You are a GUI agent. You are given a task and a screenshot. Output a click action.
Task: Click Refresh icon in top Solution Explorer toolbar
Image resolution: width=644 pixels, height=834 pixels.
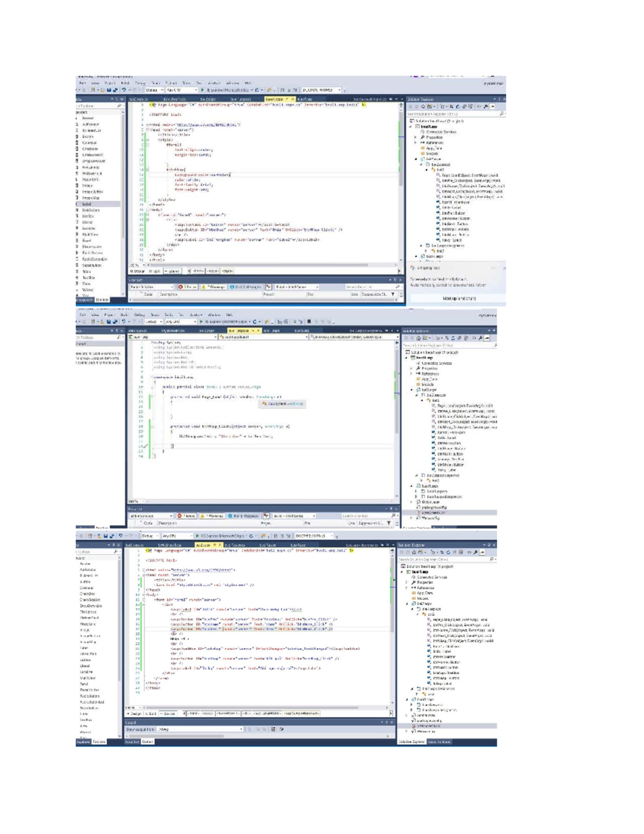click(458, 106)
